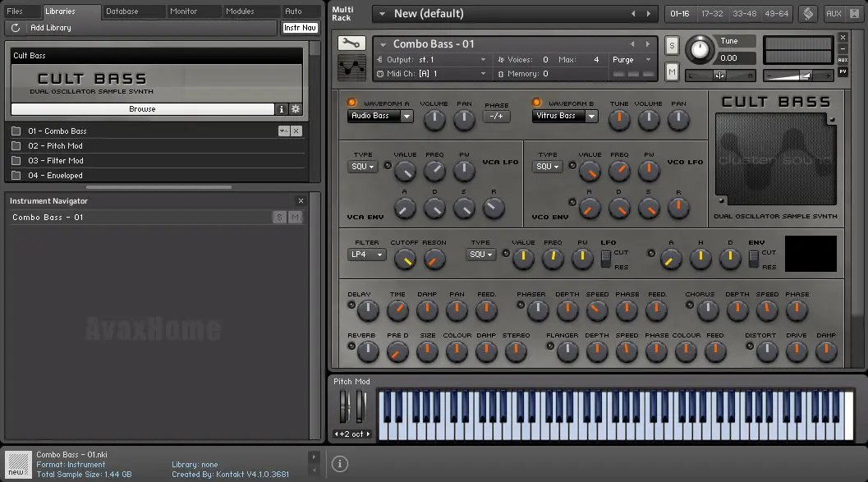The image size is (868, 482).
Task: Check the 02 - Pitch Mod checkbox
Action: click(x=16, y=146)
